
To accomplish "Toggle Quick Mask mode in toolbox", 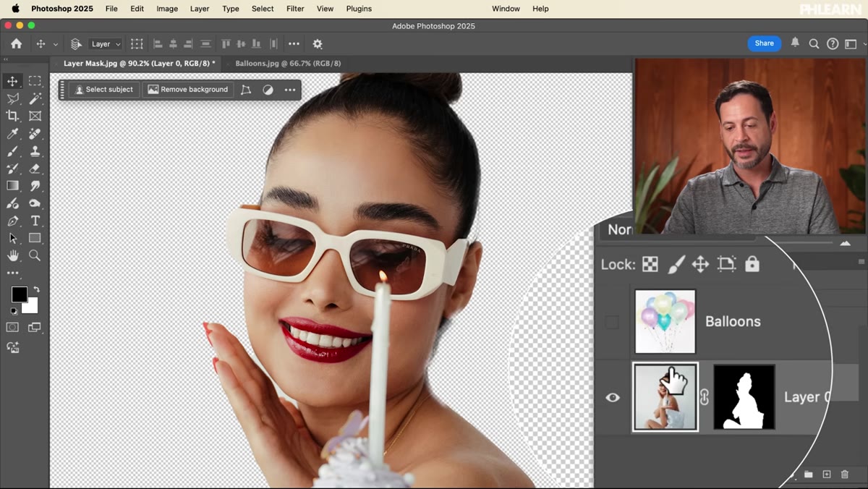I will click(12, 327).
